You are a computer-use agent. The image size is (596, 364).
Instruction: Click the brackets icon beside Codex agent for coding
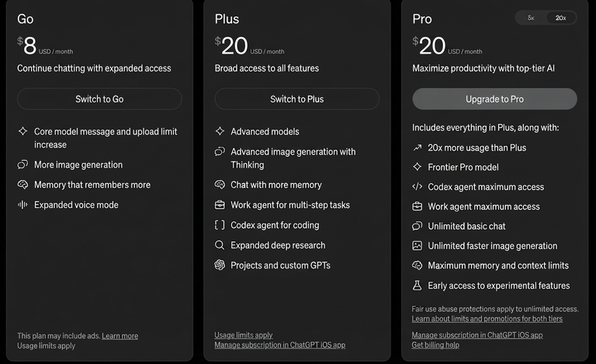(220, 225)
